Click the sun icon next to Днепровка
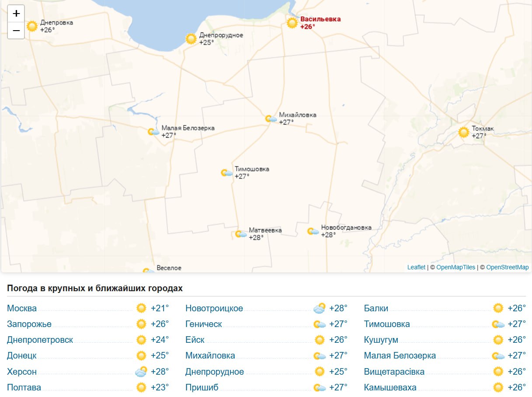The height and width of the screenshot is (397, 532). [x=32, y=26]
